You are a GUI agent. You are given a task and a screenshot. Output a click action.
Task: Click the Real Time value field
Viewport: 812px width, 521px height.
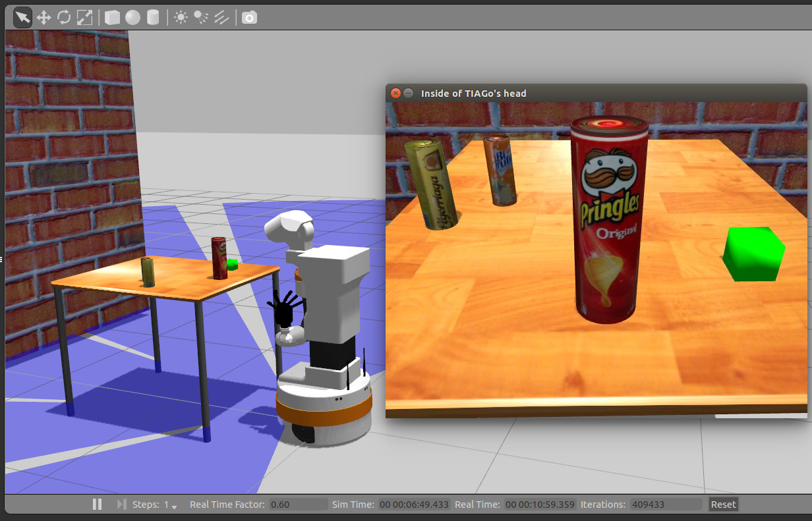541,505
